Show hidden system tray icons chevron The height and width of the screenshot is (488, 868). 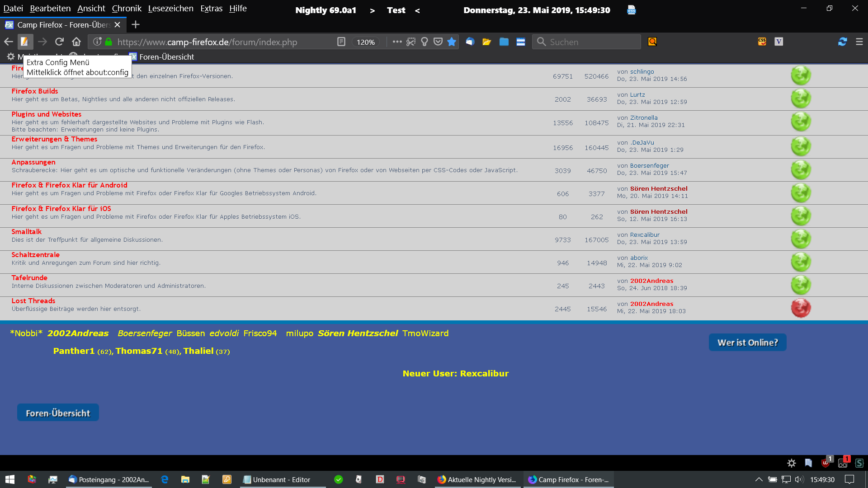[759, 479]
